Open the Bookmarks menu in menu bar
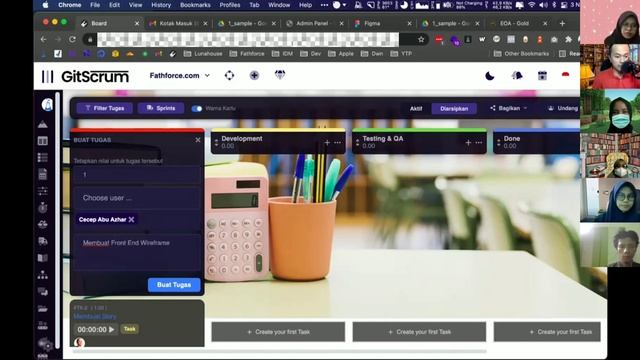 pos(195,5)
